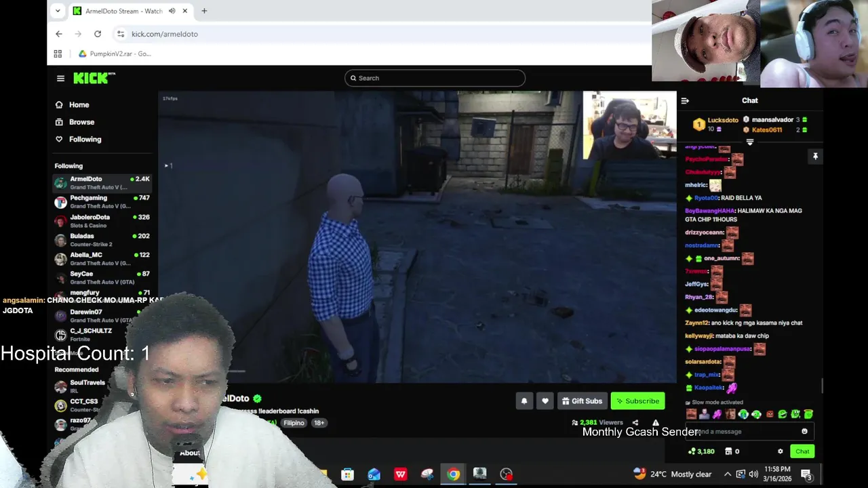The height and width of the screenshot is (488, 868).
Task: Click the pinned message pin icon
Action: (x=815, y=157)
